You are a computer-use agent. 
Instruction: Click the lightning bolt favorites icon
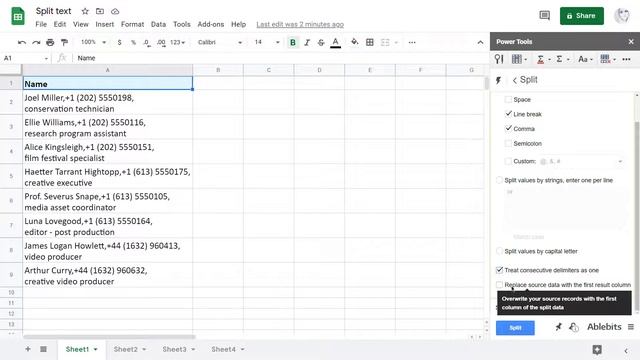pos(498,80)
